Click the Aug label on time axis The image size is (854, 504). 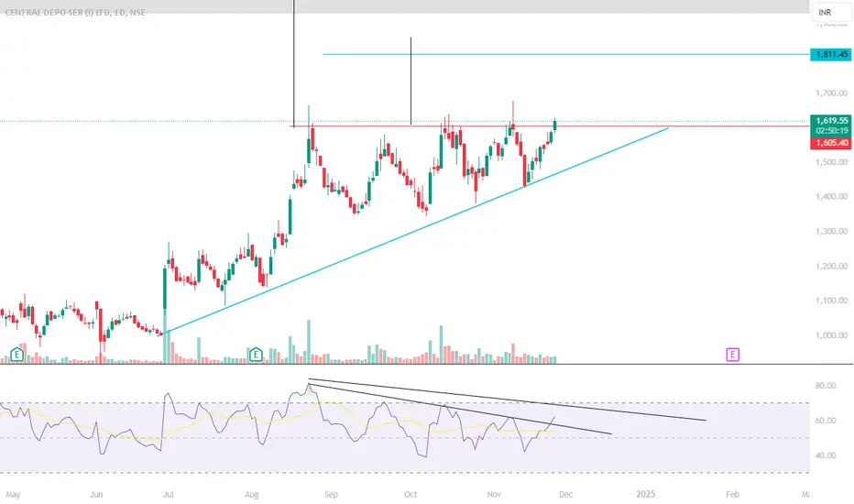[x=252, y=494]
